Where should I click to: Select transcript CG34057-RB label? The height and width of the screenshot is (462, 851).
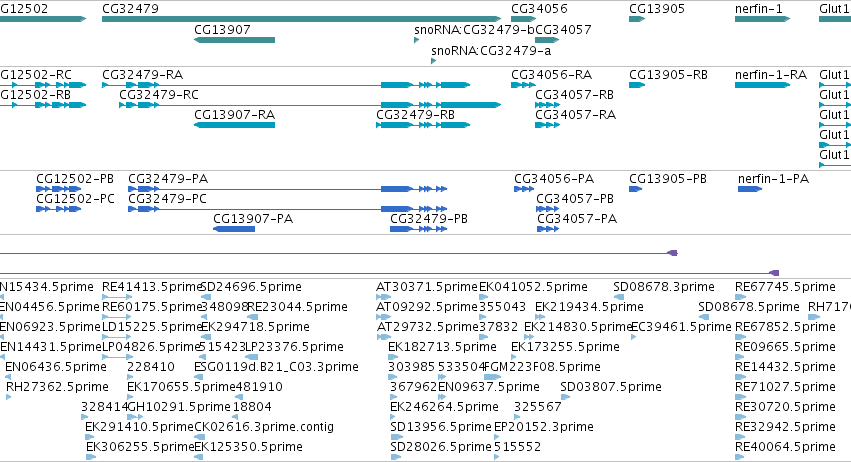coord(575,94)
